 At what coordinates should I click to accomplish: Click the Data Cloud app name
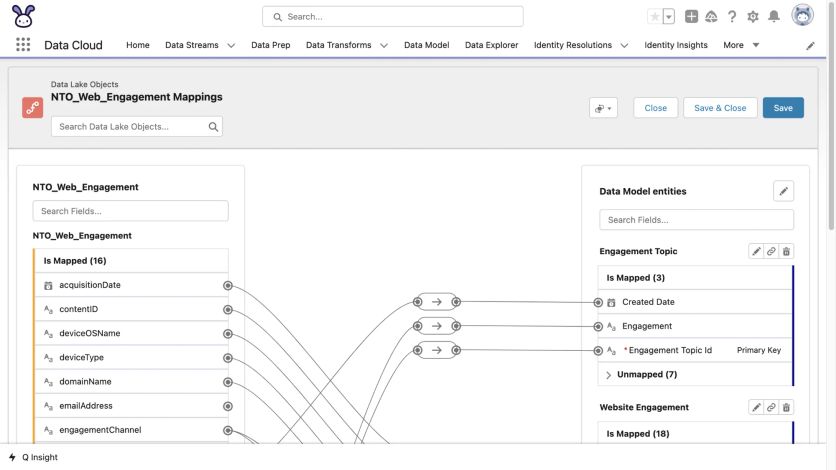point(73,45)
